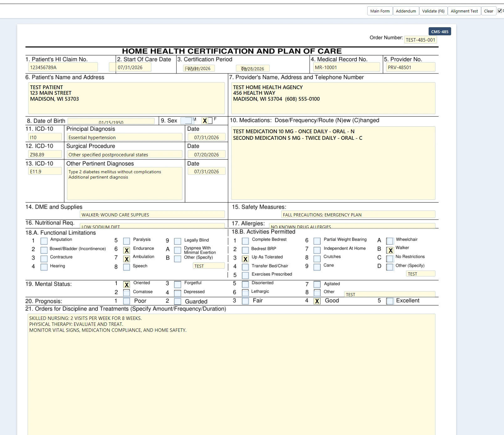
Task: Check the Cane box
Action: (x=317, y=267)
